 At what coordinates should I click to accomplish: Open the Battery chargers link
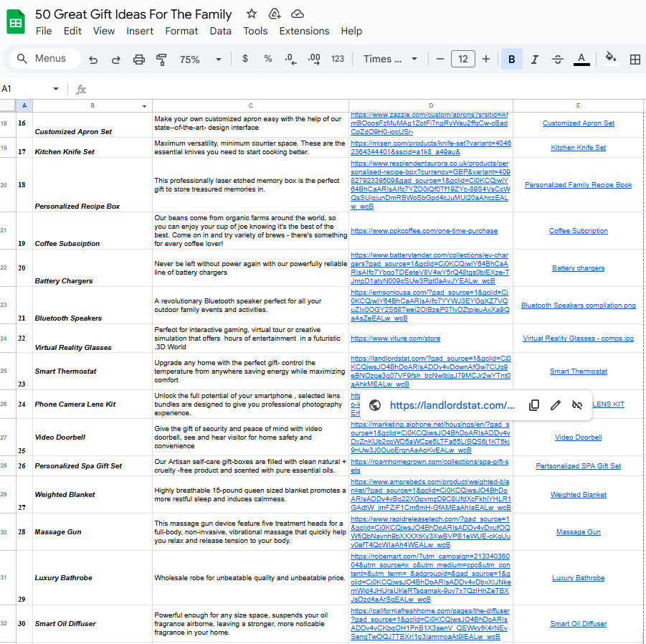[x=578, y=267]
